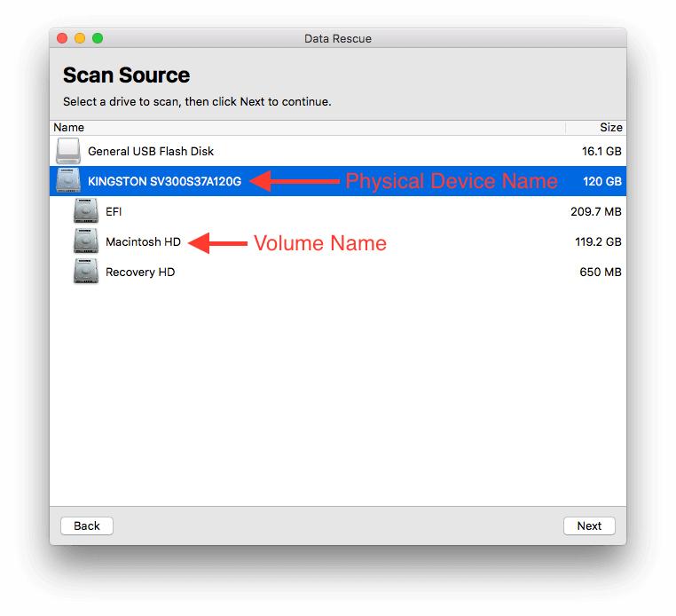
Task: Click the EFI volume disk icon
Action: pos(86,210)
